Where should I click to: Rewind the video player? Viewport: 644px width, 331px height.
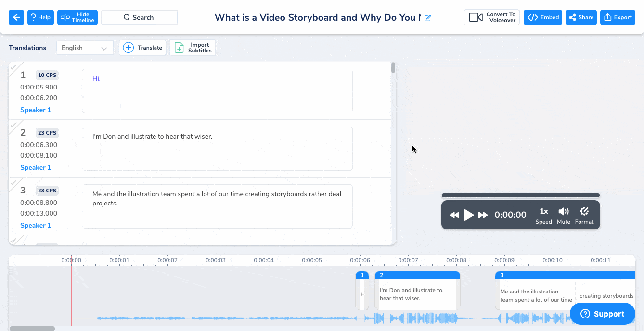pos(454,215)
